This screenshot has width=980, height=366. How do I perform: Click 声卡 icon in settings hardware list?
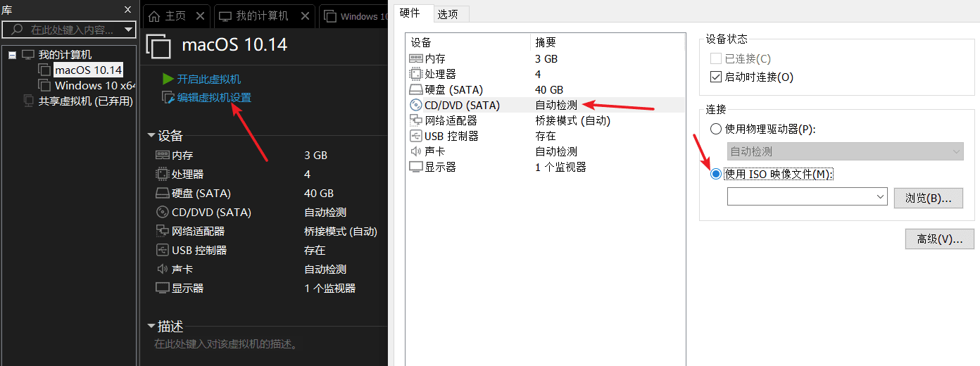coord(415,152)
